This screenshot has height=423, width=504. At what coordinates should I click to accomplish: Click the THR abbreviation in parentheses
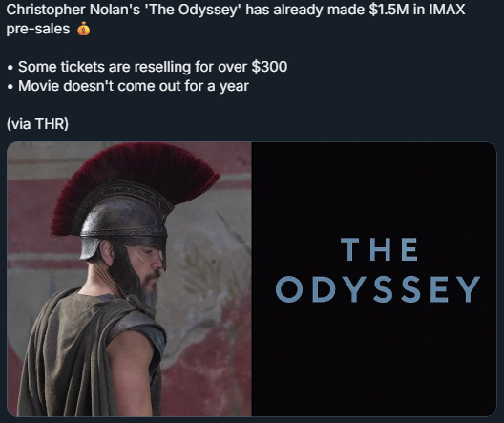(51, 124)
